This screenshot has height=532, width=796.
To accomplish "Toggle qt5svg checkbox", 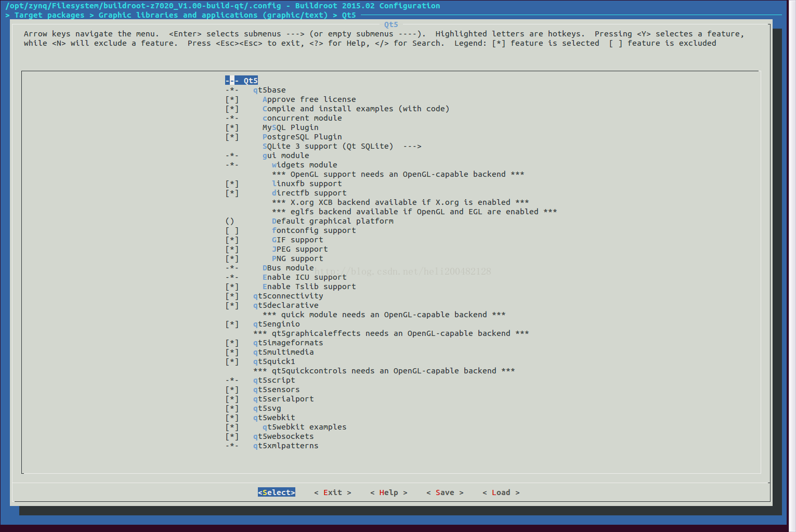I will point(232,408).
